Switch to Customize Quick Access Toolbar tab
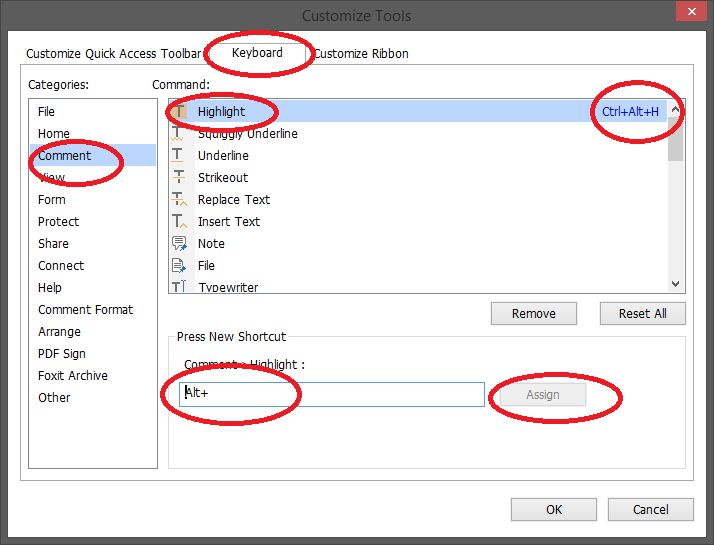Image resolution: width=714 pixels, height=545 pixels. point(113,54)
